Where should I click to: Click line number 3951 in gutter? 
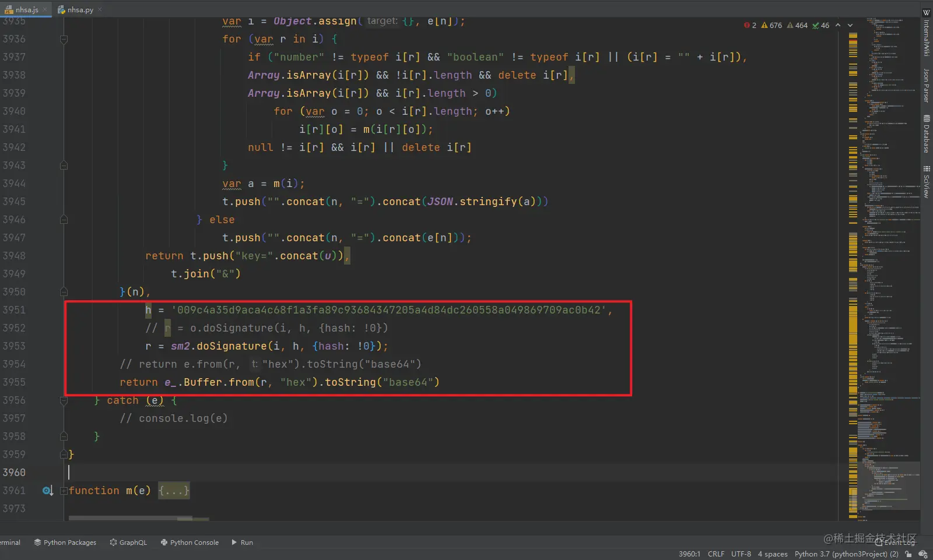[14, 310]
